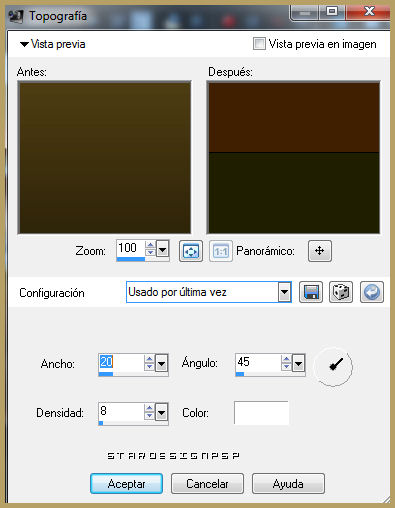Click the Ayuda button

pyautogui.click(x=288, y=484)
